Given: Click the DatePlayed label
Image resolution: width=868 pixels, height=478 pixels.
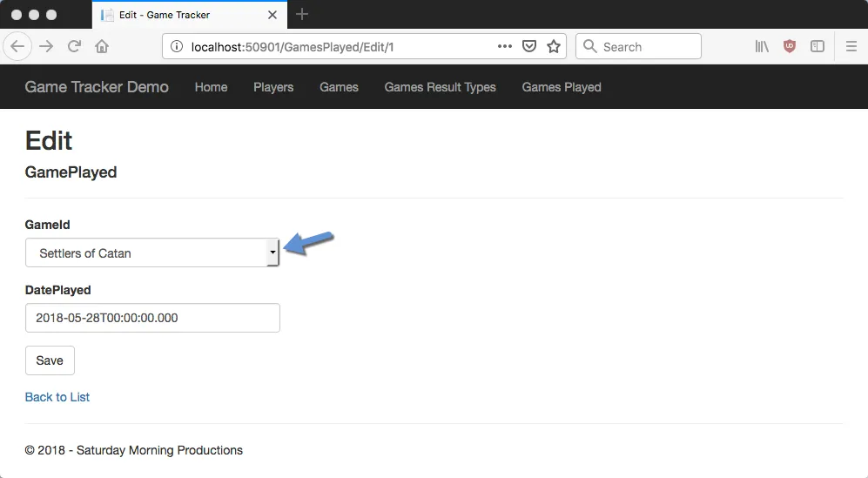Looking at the screenshot, I should point(58,290).
